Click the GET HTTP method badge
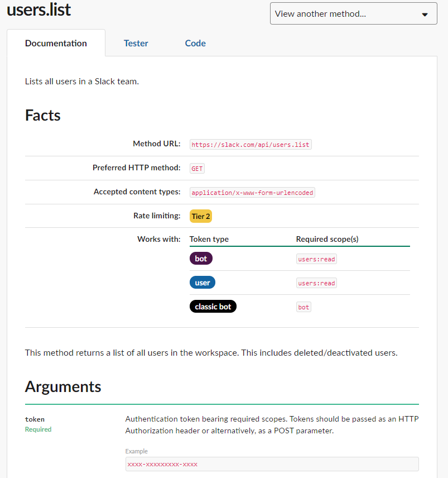 point(197,169)
